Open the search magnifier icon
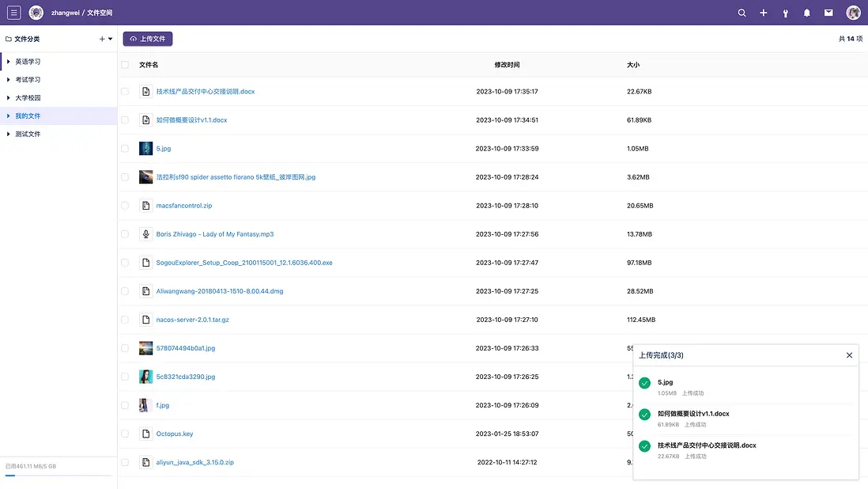This screenshot has width=868, height=489. click(x=742, y=13)
